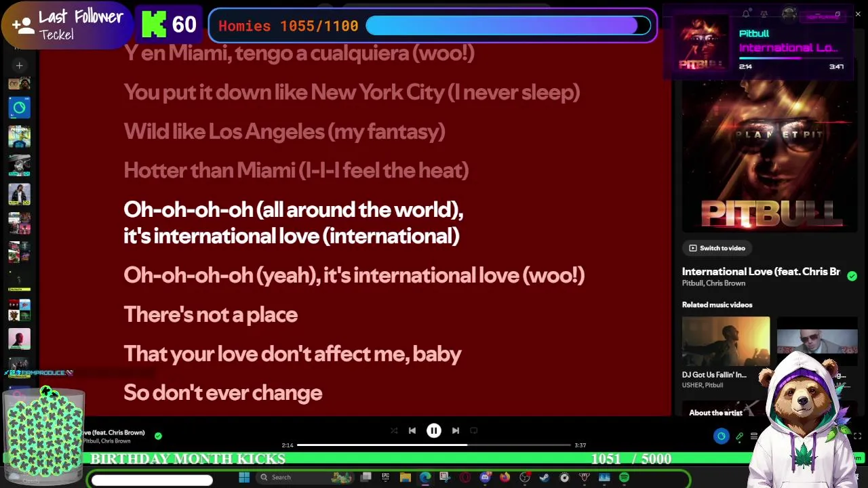Toggle the lyrics microphone icon

(739, 436)
